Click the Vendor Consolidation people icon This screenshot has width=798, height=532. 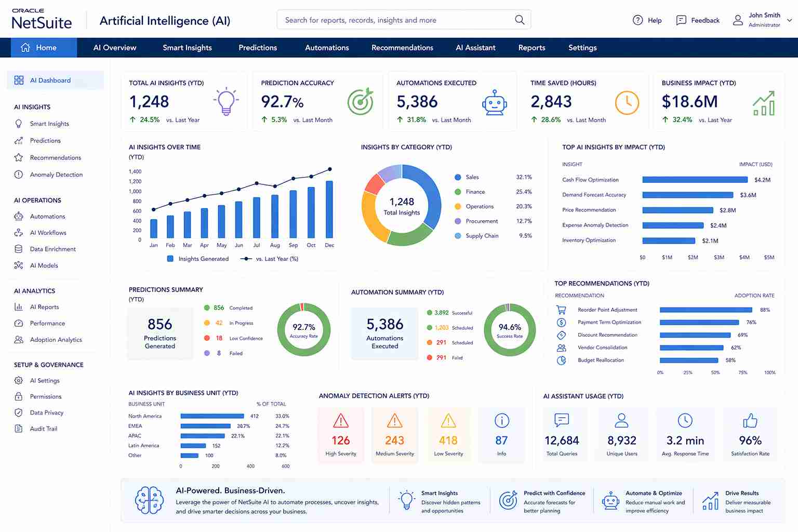coord(562,348)
